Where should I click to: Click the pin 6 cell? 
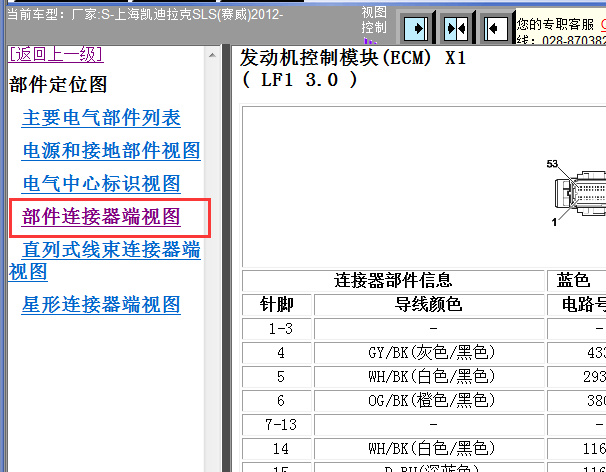(277, 400)
